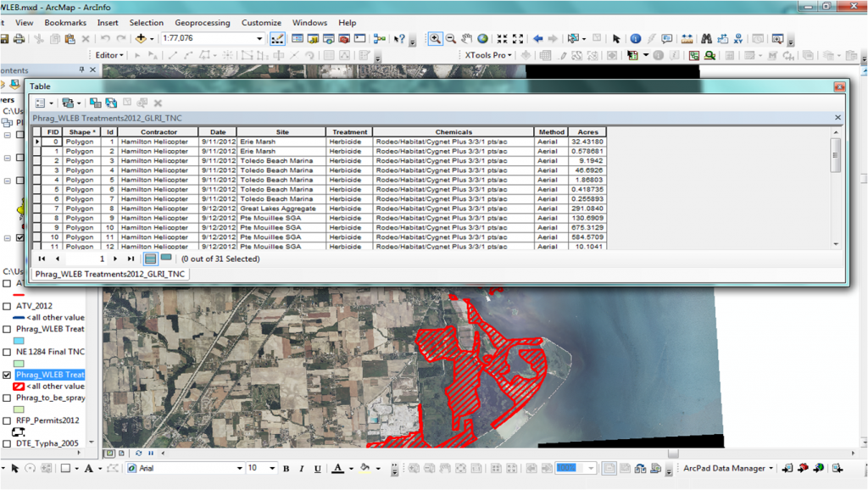Open the Arial font dropdown
The width and height of the screenshot is (868, 490).
(240, 469)
